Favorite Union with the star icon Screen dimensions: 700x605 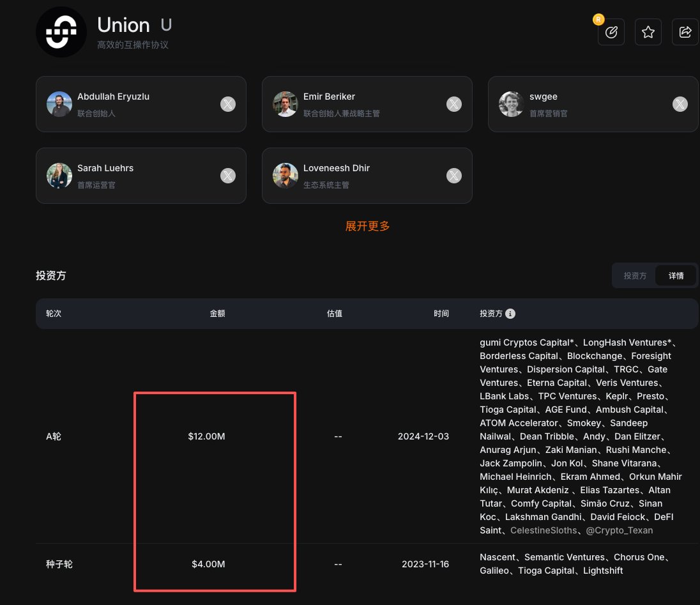click(x=648, y=32)
